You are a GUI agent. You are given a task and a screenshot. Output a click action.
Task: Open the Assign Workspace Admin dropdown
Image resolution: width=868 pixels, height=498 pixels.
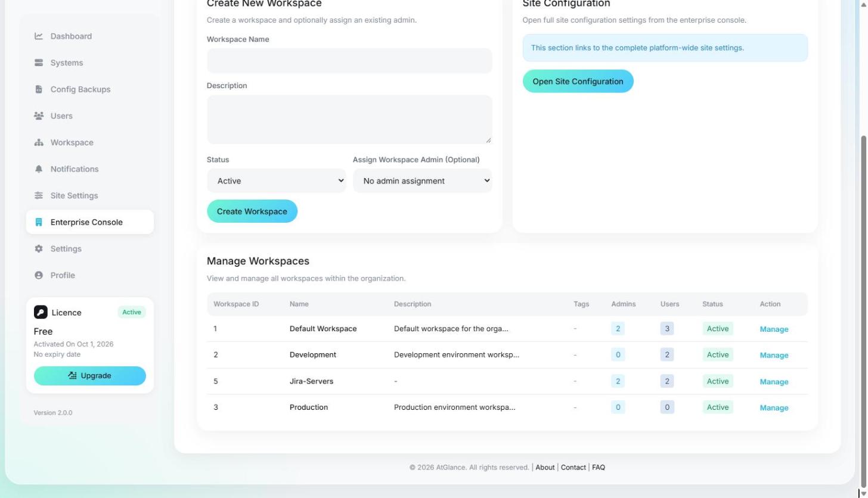[422, 180]
